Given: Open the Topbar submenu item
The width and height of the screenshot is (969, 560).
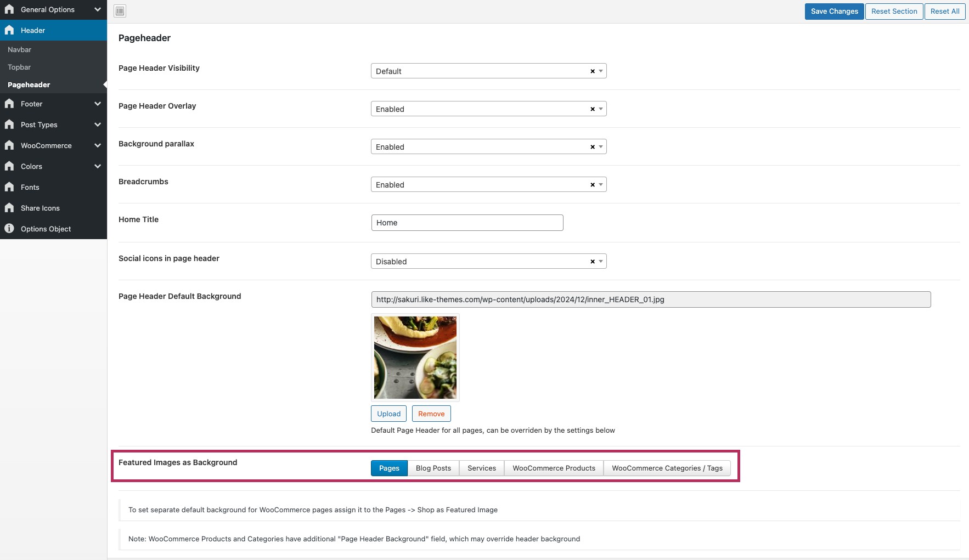Looking at the screenshot, I should click(x=19, y=67).
